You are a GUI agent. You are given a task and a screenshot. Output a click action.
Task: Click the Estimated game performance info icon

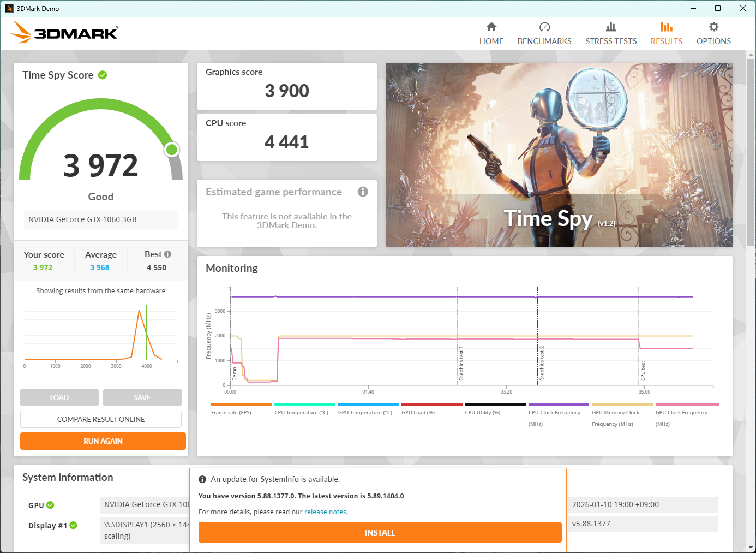363,192
